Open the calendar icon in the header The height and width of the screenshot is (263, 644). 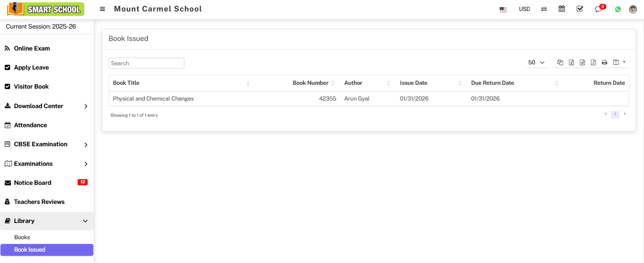click(562, 9)
